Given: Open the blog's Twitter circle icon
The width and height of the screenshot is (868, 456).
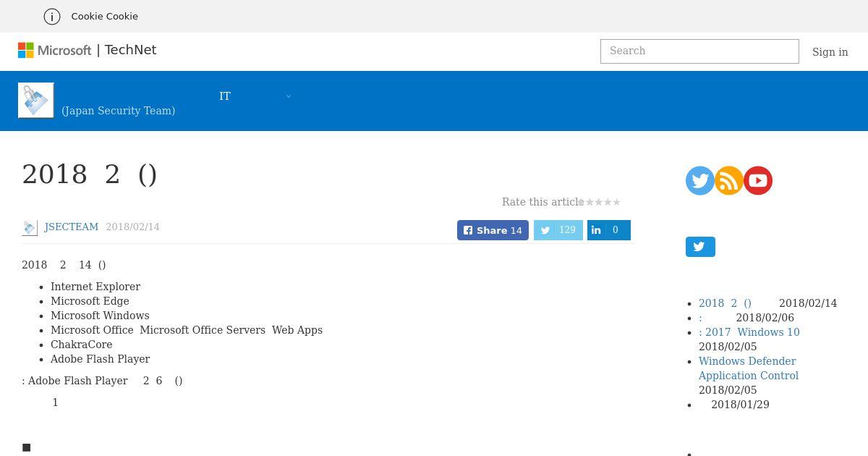Looking at the screenshot, I should pos(700,180).
